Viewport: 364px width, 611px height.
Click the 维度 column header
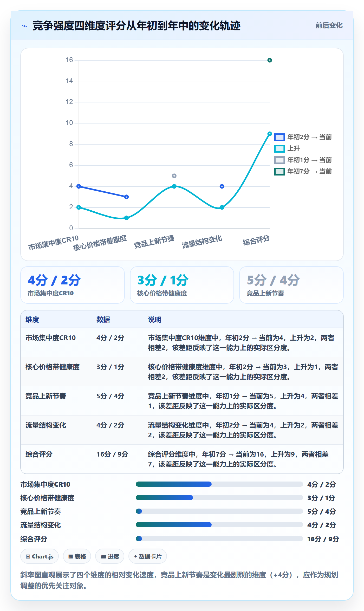coord(32,320)
